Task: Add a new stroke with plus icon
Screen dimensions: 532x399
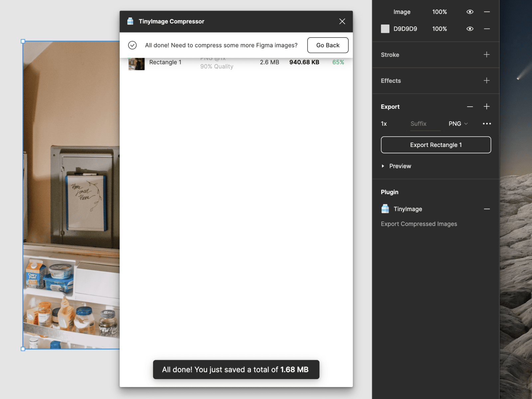Action: point(486,55)
